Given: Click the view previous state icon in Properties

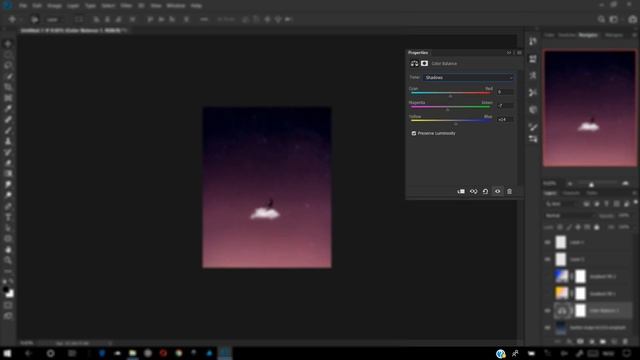Looking at the screenshot, I should pyautogui.click(x=473, y=191).
